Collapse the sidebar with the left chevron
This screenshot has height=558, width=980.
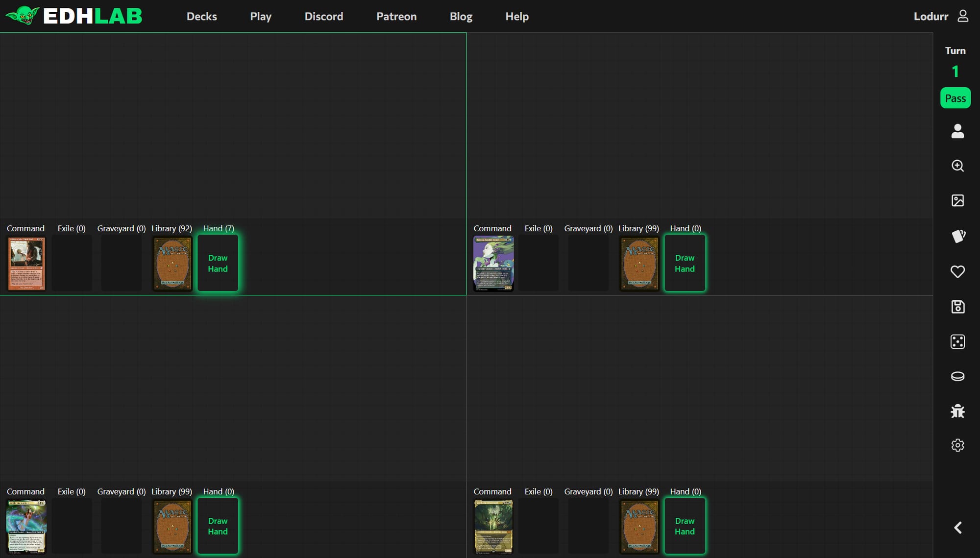click(957, 528)
